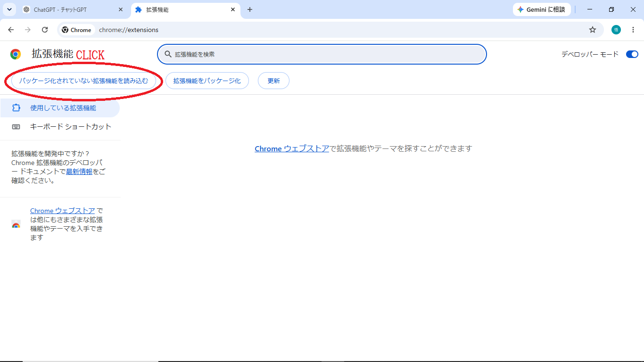Open Chrome ウェブストア link in sidebar

63,211
